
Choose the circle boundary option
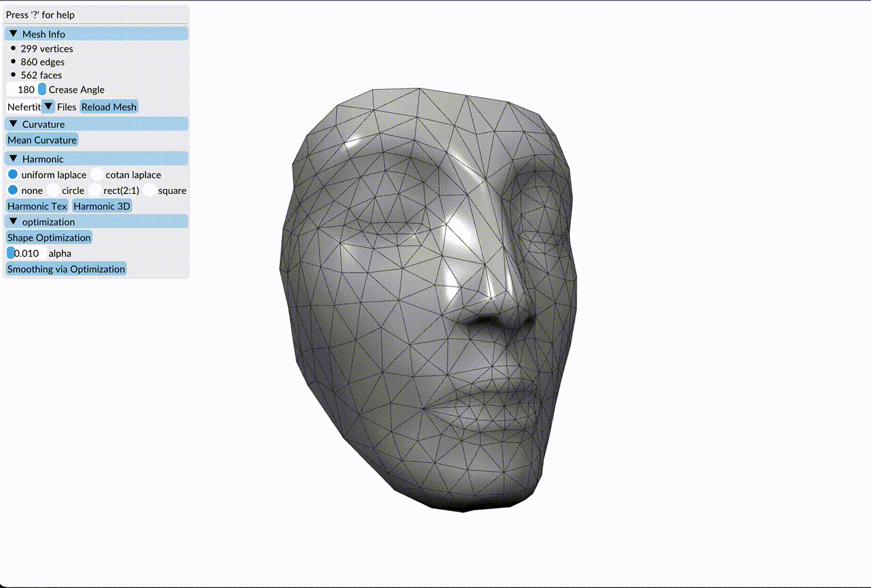coord(54,191)
